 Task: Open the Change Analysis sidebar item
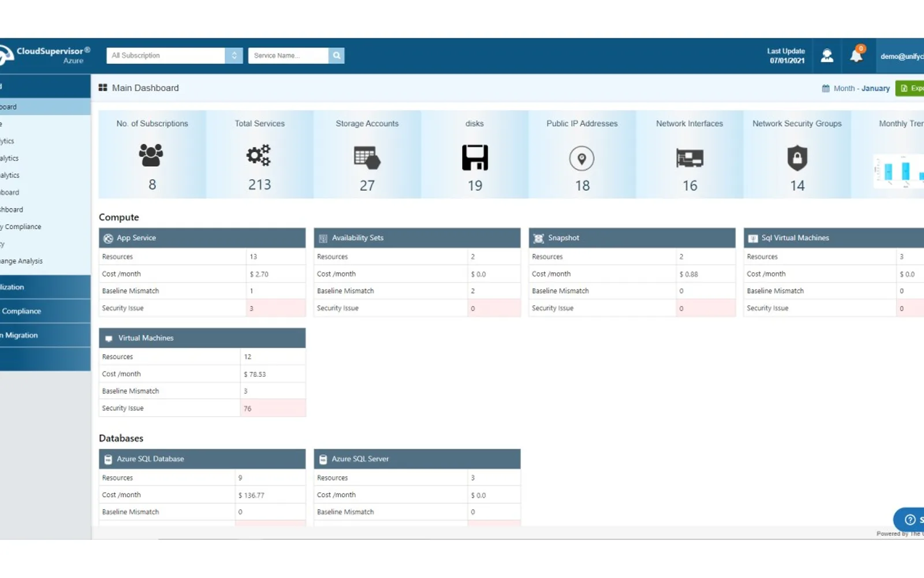point(44,261)
